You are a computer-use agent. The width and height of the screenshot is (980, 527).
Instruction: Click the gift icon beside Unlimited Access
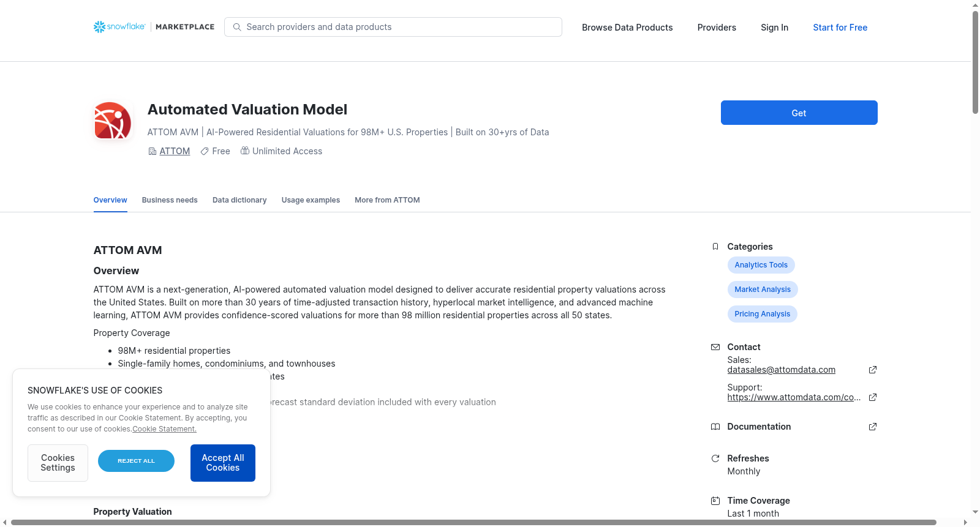pyautogui.click(x=245, y=151)
